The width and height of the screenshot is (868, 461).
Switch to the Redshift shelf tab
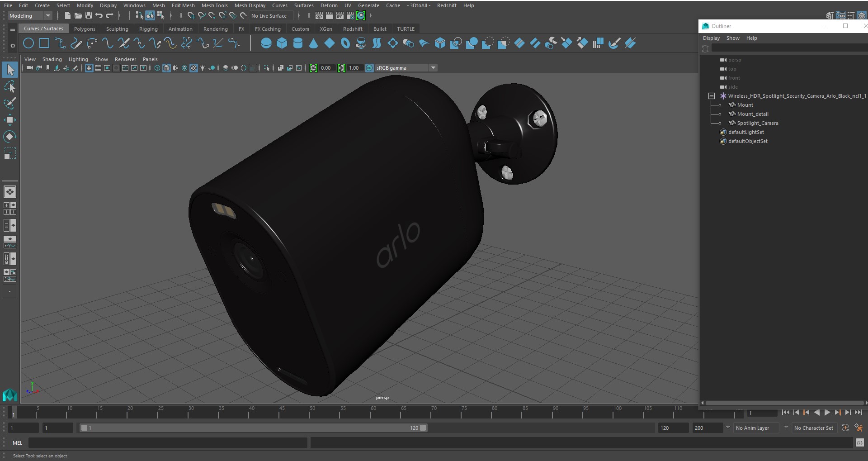point(353,29)
